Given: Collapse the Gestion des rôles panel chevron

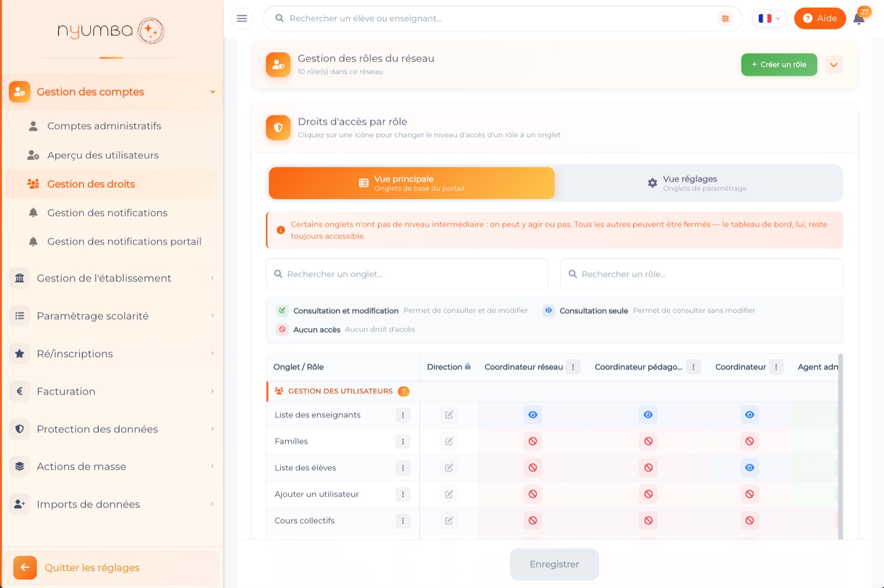Looking at the screenshot, I should tap(834, 65).
